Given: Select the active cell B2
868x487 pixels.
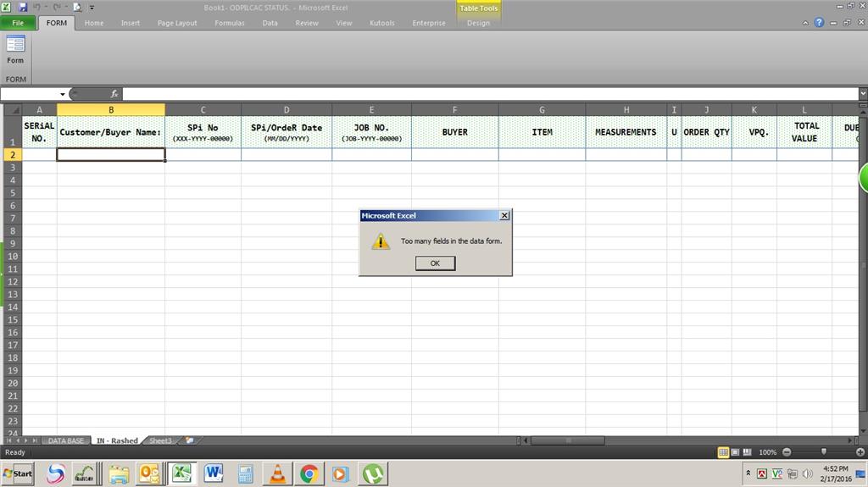Looking at the screenshot, I should [111, 154].
